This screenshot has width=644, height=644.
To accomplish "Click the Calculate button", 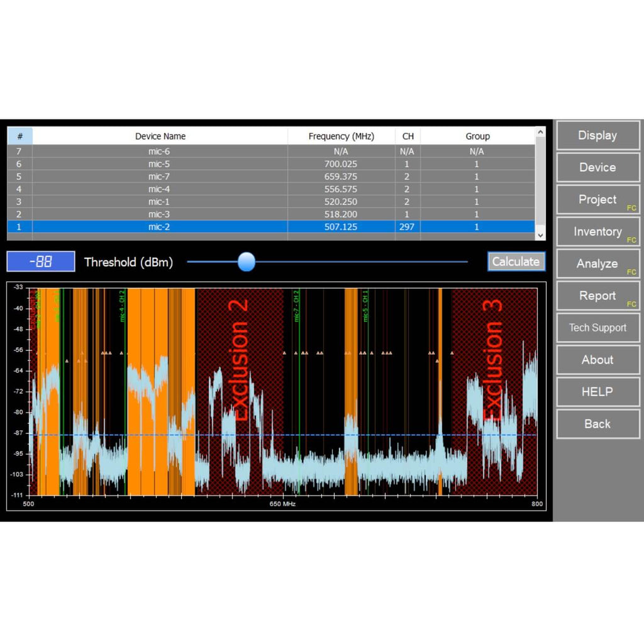I will point(516,262).
